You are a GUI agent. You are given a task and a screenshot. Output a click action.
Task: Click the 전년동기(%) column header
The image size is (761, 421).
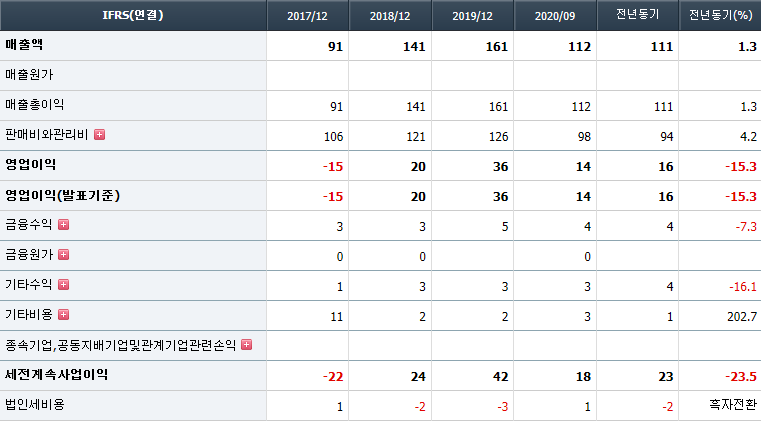(x=720, y=15)
